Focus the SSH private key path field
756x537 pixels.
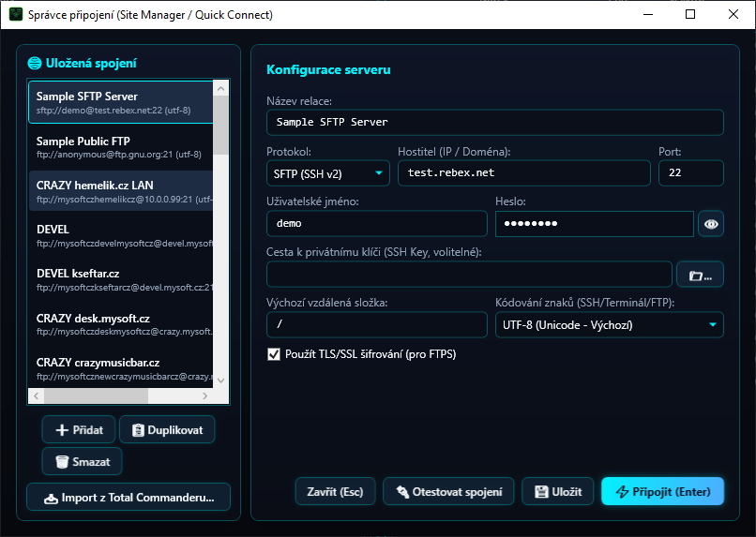coord(469,275)
